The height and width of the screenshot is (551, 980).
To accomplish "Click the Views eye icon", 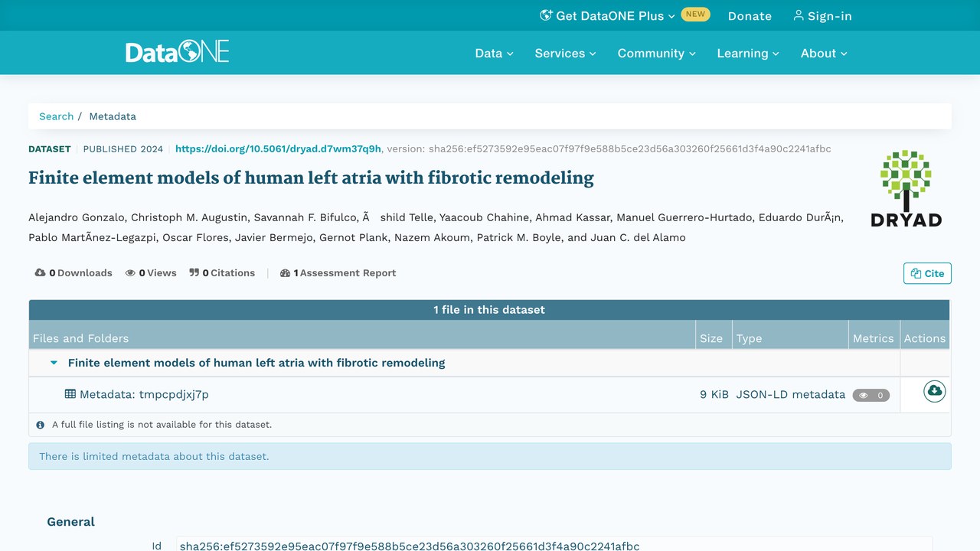I will [130, 272].
